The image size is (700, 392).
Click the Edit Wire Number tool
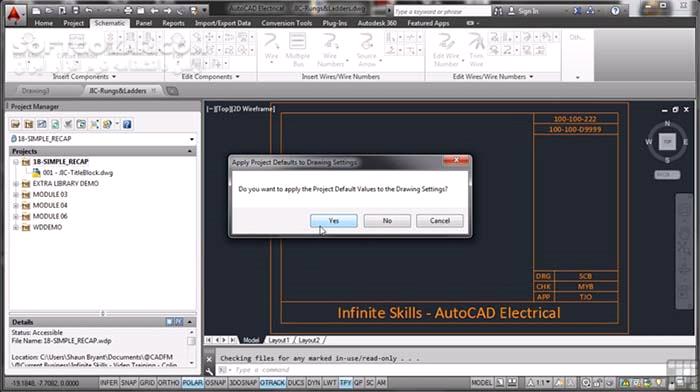click(x=446, y=50)
